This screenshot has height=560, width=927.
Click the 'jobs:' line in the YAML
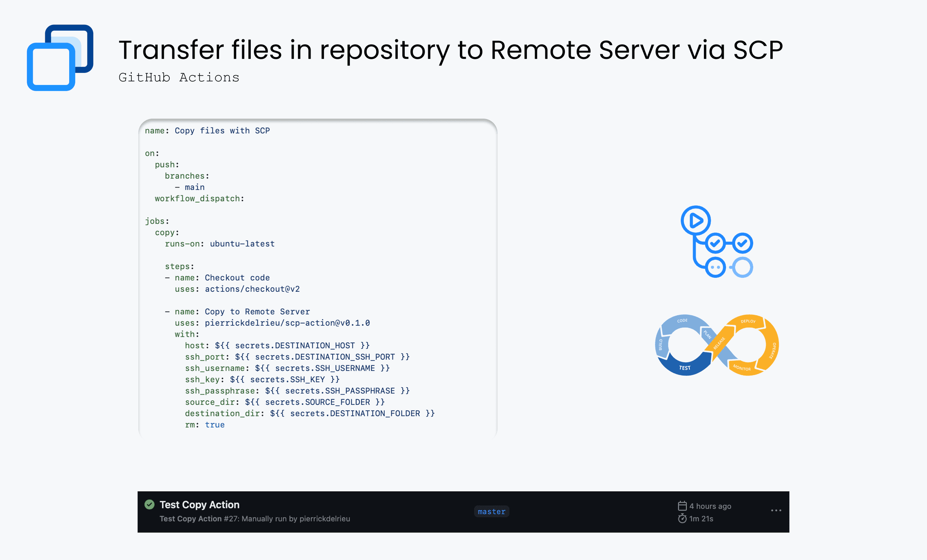click(157, 221)
